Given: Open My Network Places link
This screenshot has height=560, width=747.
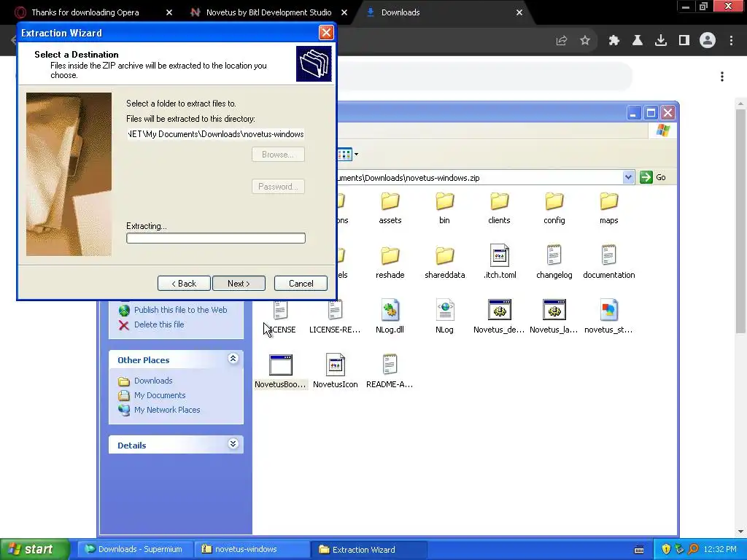Looking at the screenshot, I should click(167, 410).
